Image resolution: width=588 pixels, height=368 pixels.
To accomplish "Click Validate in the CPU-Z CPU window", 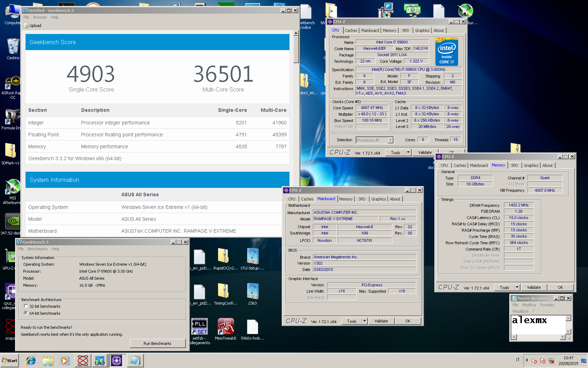I will click(425, 152).
